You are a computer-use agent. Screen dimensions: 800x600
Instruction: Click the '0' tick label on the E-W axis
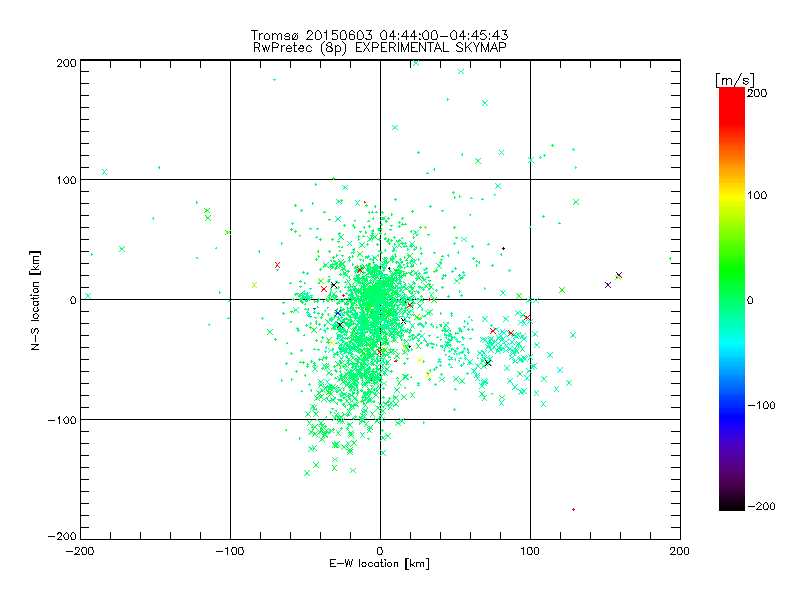380,551
